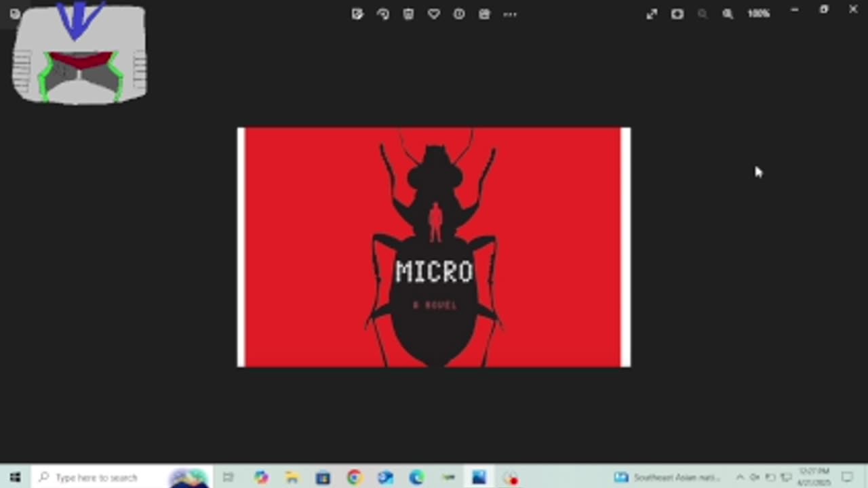
Task: Show file info with the info icon
Action: (x=459, y=14)
